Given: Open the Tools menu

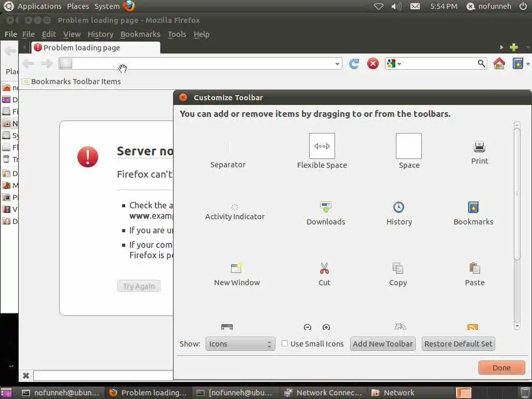Looking at the screenshot, I should pos(177,34).
